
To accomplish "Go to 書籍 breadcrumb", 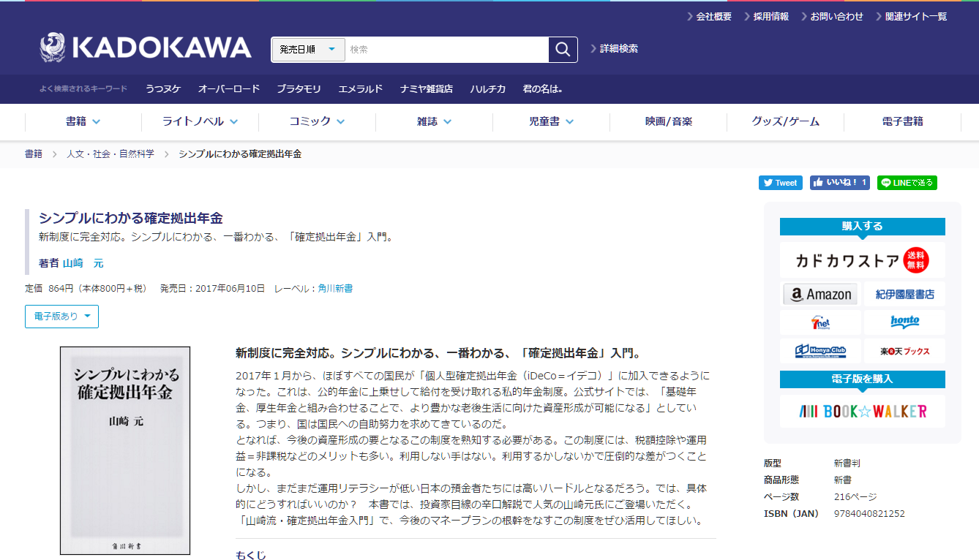I will 34,154.
